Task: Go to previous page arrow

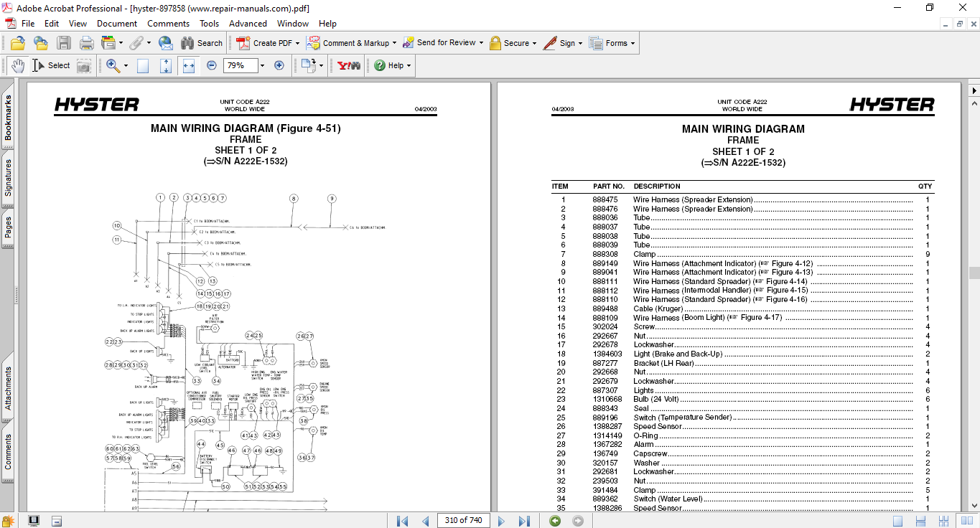Action: click(x=425, y=521)
